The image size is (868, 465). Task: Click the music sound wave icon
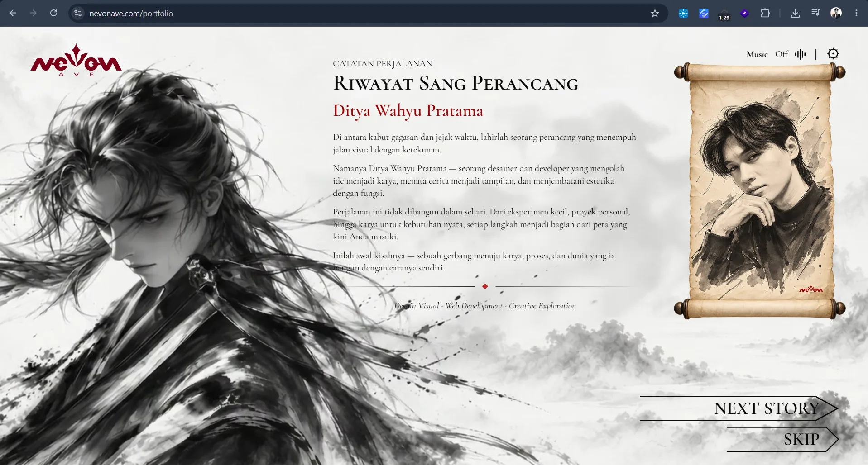800,54
